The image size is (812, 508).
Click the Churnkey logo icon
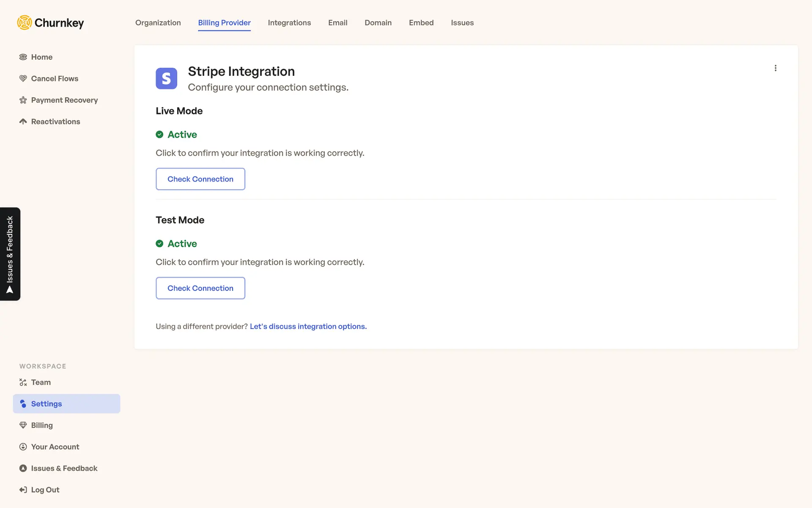[x=25, y=22]
